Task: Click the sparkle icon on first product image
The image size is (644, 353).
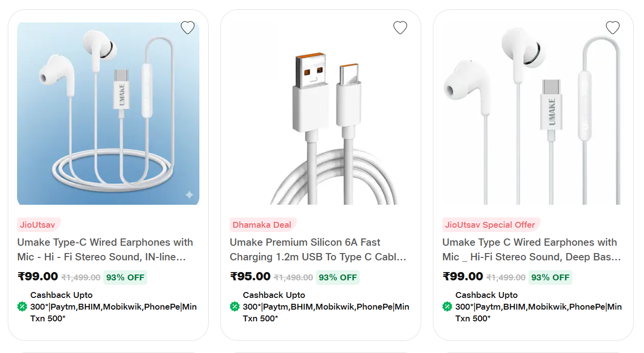Action: tap(189, 195)
